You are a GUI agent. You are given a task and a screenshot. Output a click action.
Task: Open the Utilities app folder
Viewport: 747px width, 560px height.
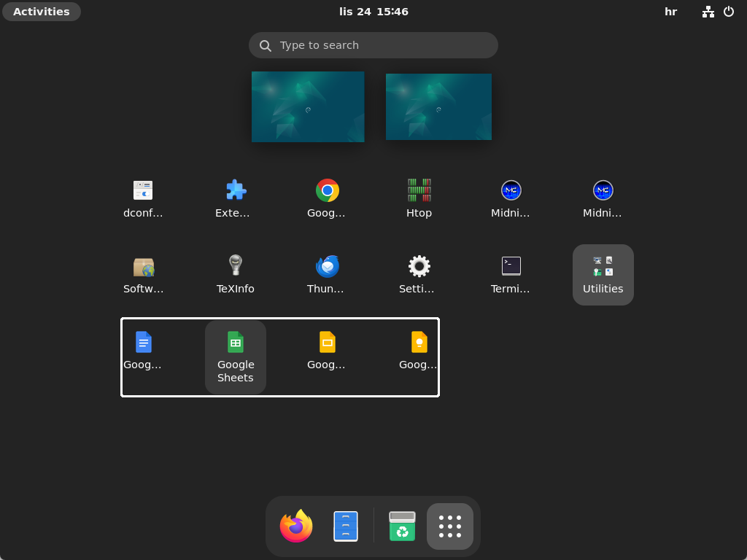[603, 275]
